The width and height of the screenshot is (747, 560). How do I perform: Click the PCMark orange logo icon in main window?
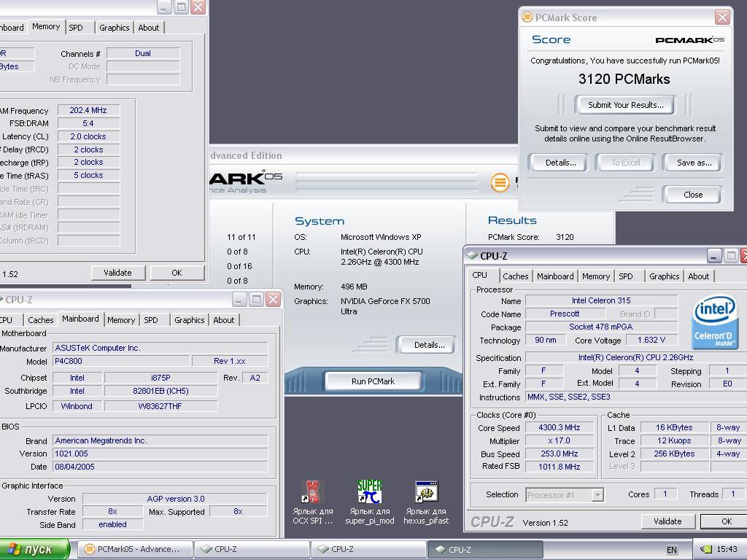click(500, 182)
